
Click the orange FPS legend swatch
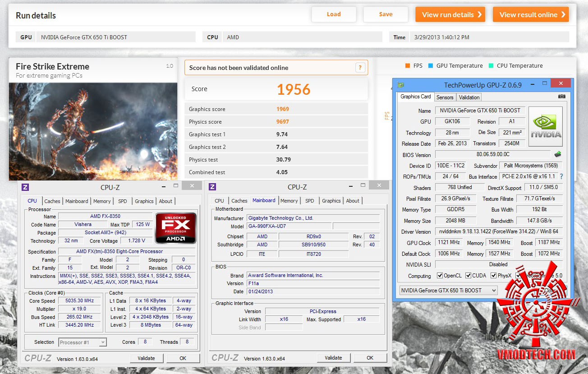click(408, 65)
